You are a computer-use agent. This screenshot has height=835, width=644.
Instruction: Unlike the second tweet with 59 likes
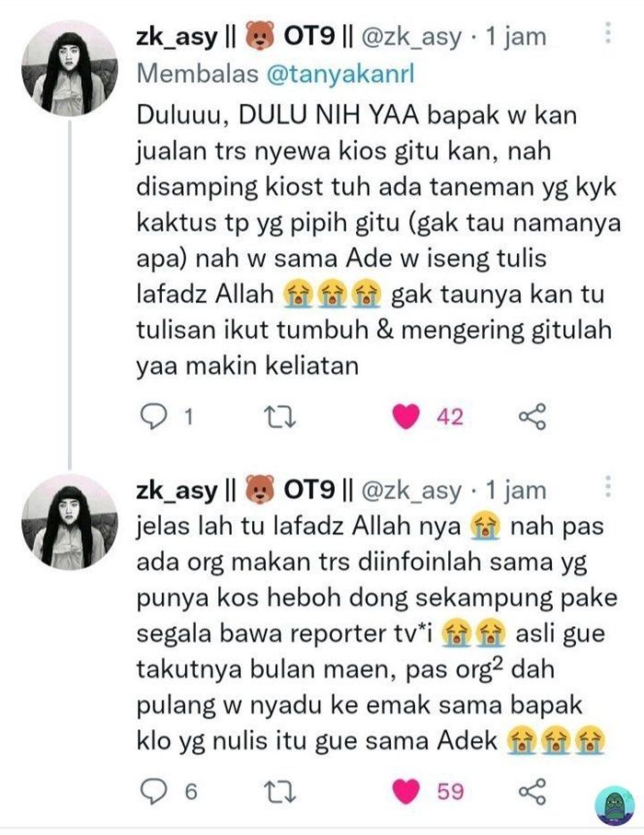pos(406,791)
